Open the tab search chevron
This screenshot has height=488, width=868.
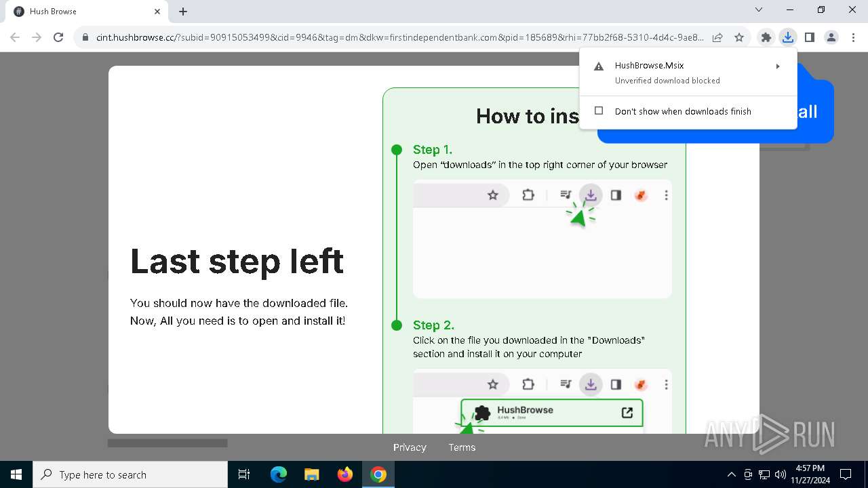(x=759, y=10)
